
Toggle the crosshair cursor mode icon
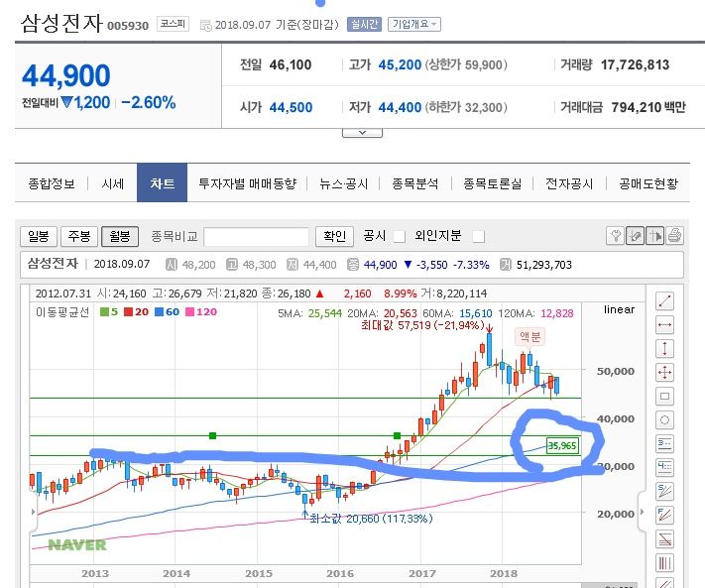(x=654, y=236)
